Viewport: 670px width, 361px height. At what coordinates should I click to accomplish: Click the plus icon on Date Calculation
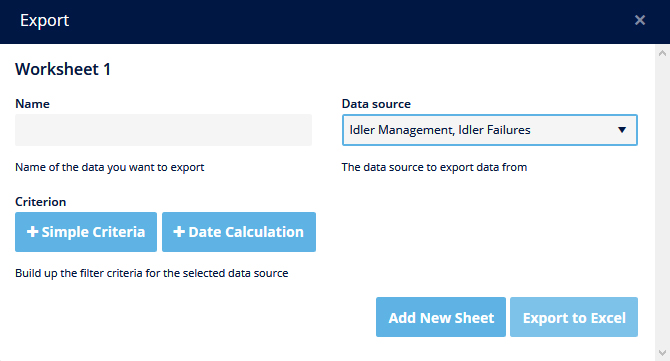[x=179, y=232]
